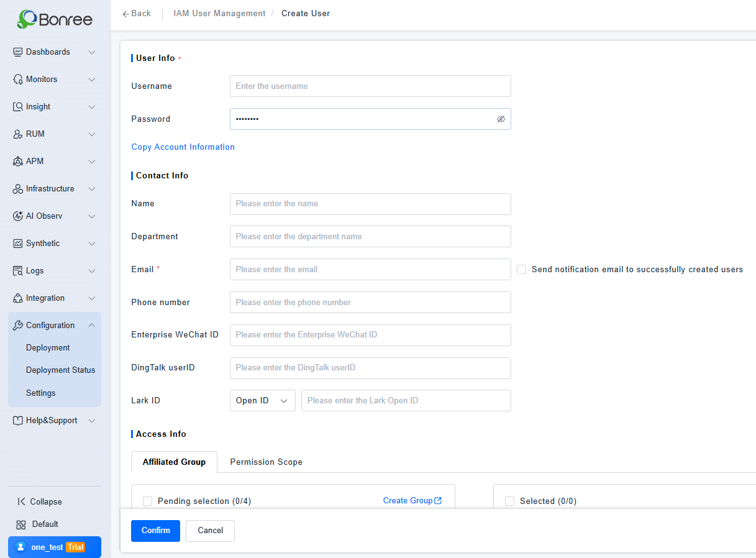Click the Create User breadcrumb text

pyautogui.click(x=306, y=14)
